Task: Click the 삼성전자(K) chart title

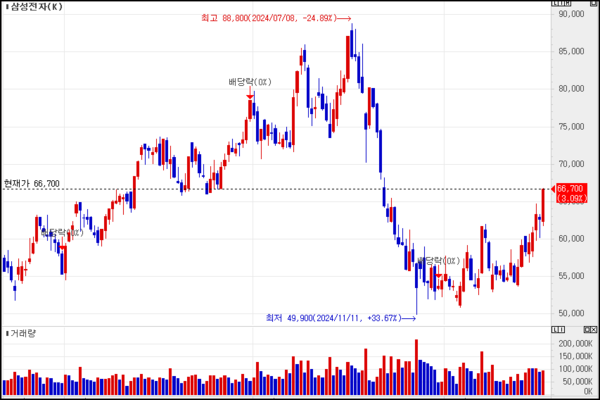Action: point(35,8)
